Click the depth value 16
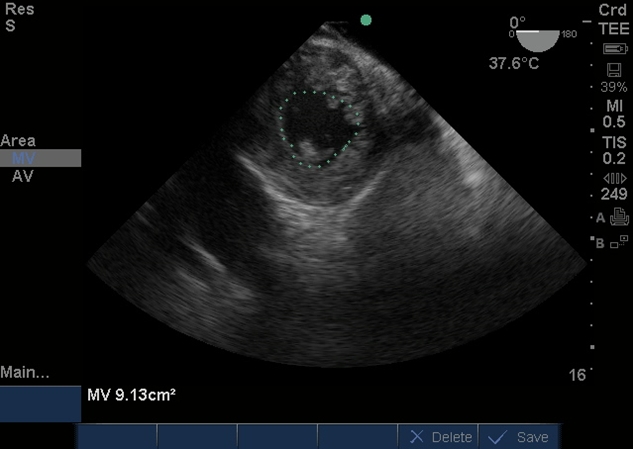Image resolution: width=633 pixels, height=449 pixels. point(577,376)
